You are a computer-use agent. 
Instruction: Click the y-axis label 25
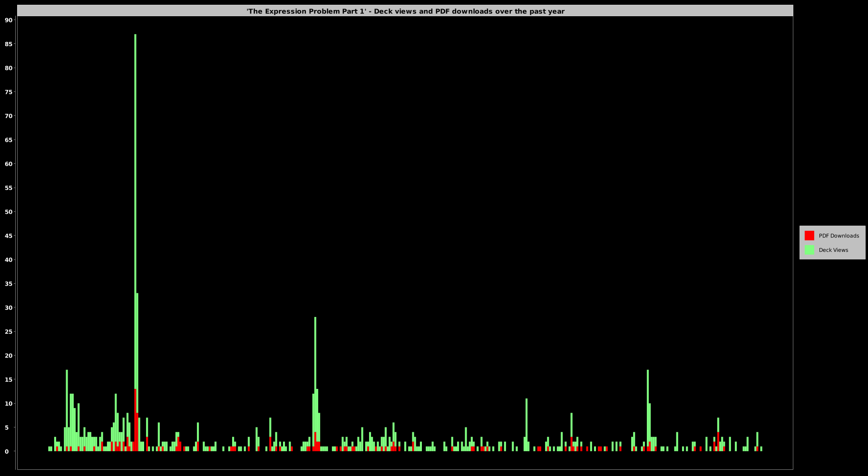coord(9,332)
